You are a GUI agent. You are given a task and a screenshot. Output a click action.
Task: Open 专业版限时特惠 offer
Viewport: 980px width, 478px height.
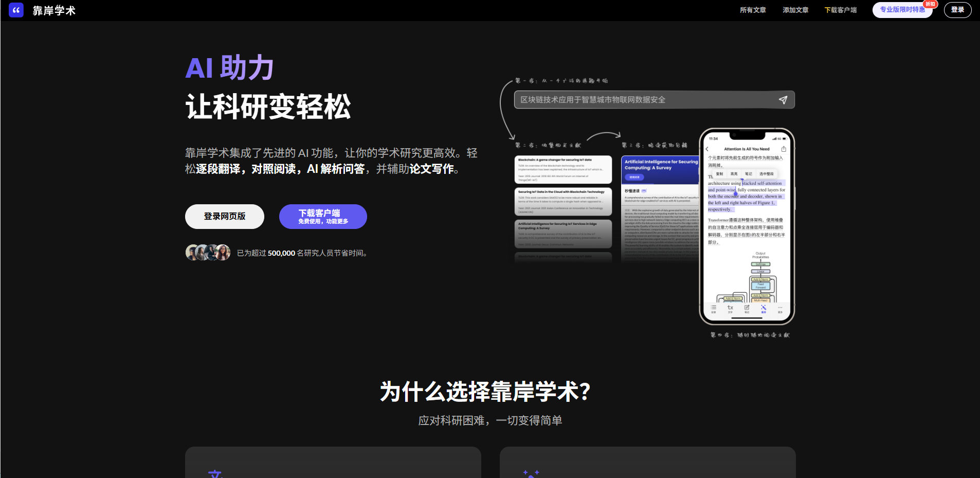[901, 10]
